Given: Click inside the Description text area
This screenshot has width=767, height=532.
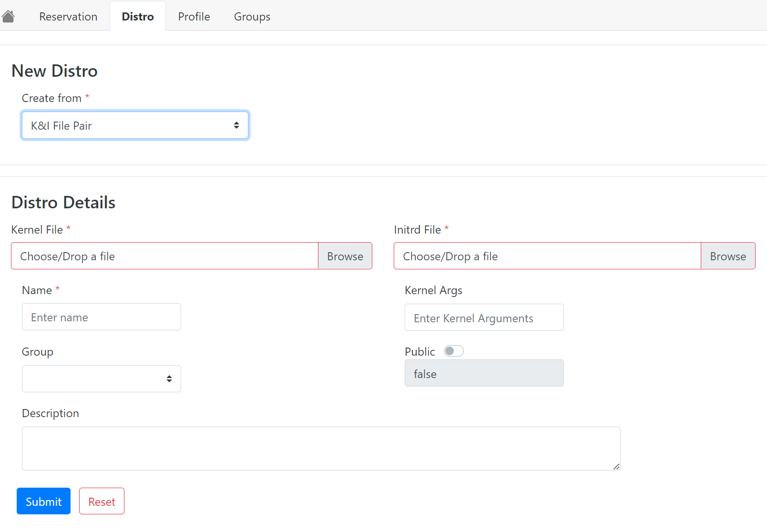Looking at the screenshot, I should (x=321, y=448).
